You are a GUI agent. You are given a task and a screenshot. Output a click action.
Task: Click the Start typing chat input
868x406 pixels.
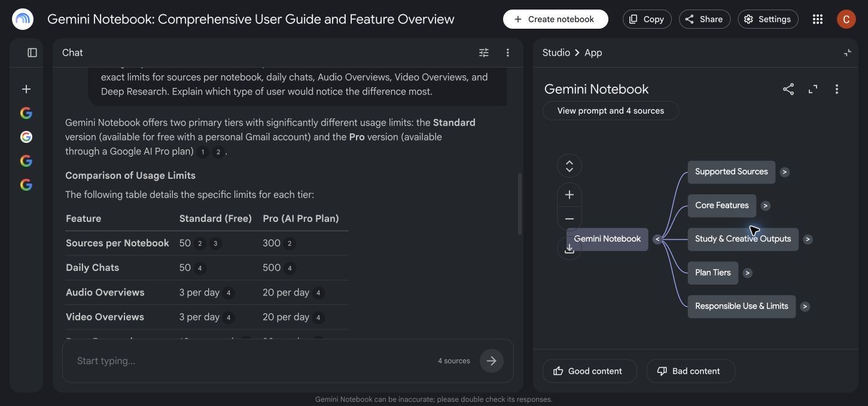251,361
